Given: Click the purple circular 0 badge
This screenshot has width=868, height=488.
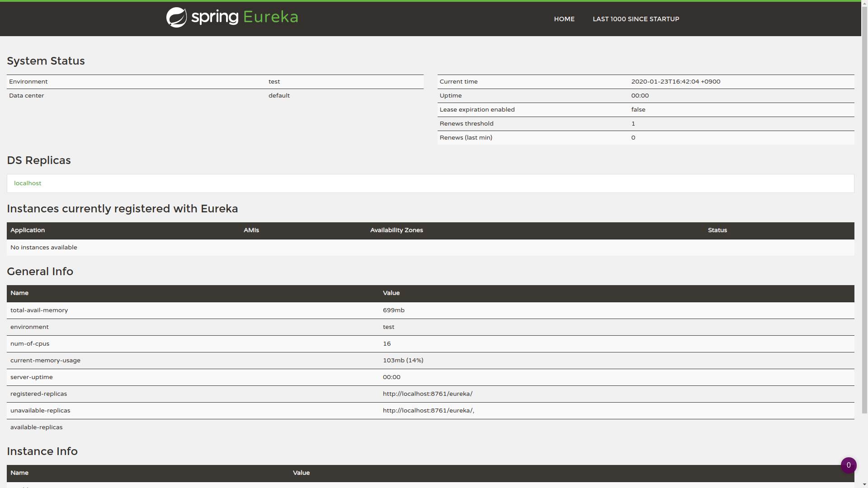Looking at the screenshot, I should [x=848, y=465].
